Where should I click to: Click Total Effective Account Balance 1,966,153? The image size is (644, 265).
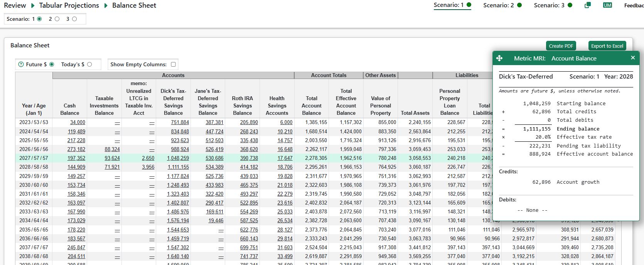click(351, 167)
